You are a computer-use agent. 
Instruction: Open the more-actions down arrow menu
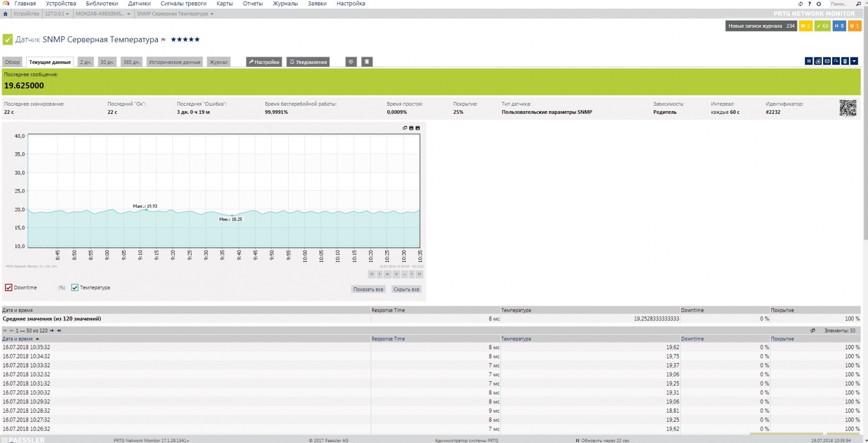[x=854, y=61]
